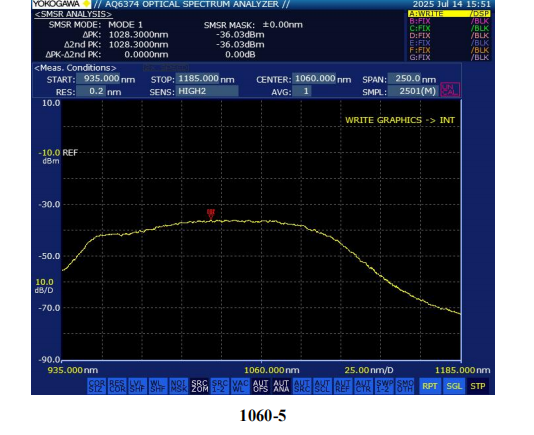The image size is (534, 435).
Task: Select trace E:FIX /BLK
Action: [449, 43]
